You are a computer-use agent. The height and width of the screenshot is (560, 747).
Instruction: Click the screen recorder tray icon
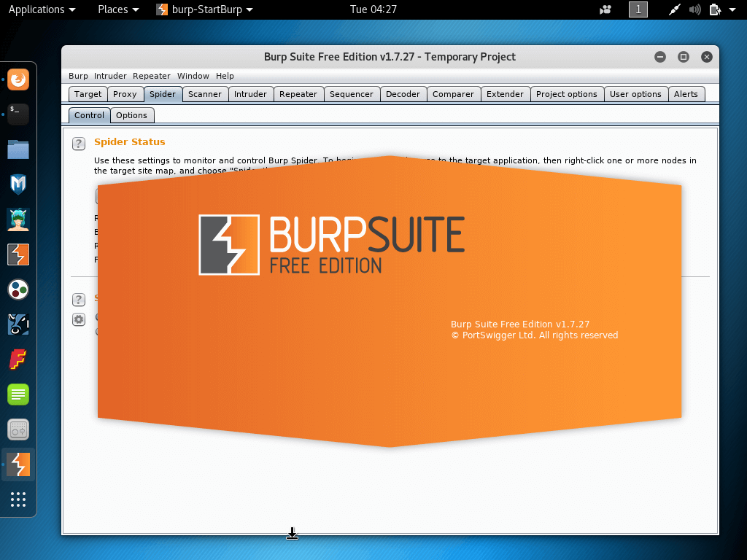[x=605, y=9]
